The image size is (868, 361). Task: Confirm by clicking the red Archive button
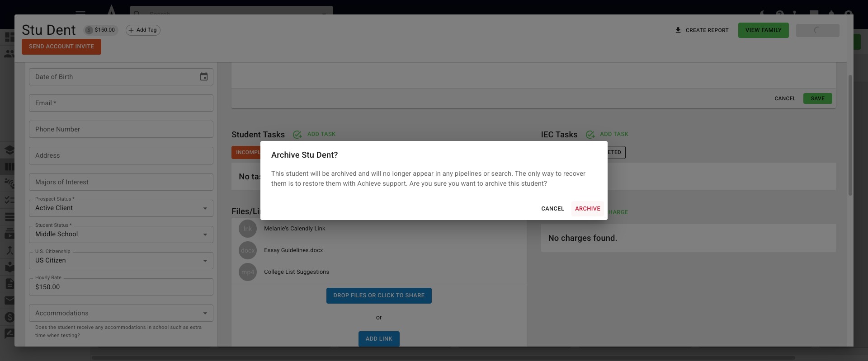587,209
